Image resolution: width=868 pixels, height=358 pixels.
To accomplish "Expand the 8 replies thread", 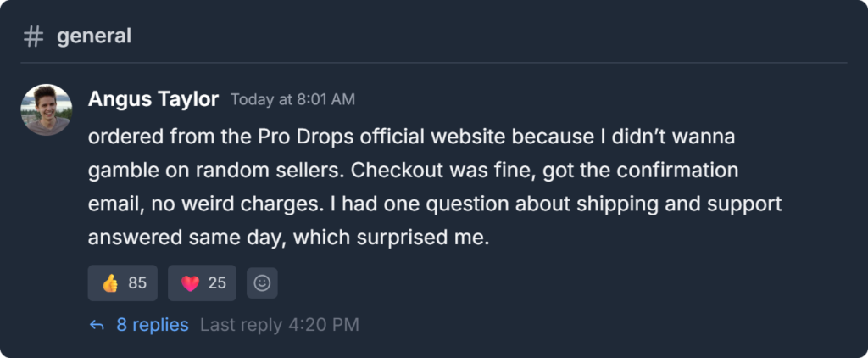I will click(x=153, y=325).
